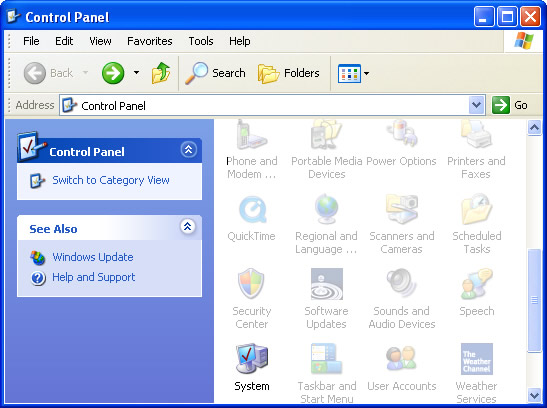The width and height of the screenshot is (547, 408).
Task: Minimize the Control Panel window
Action: [484, 17]
